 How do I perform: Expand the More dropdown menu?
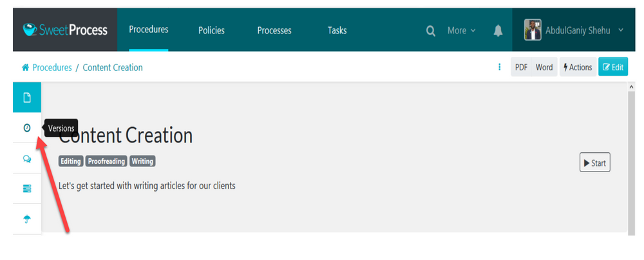pyautogui.click(x=461, y=30)
